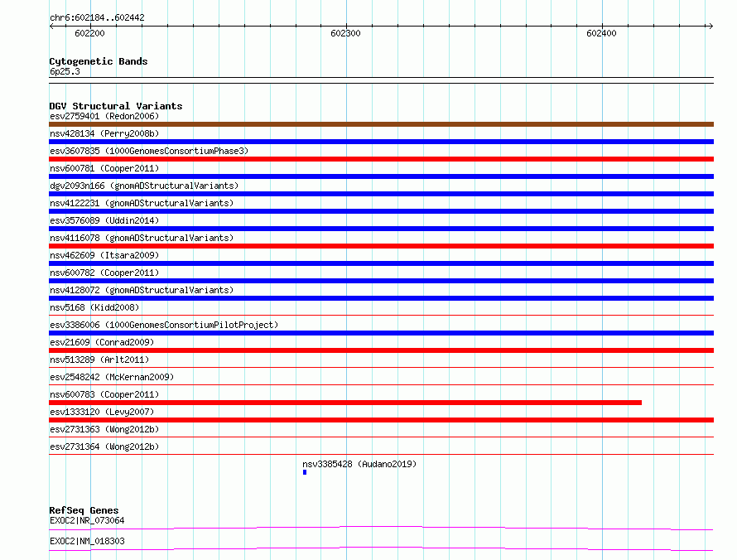Open esv1333120 (Levy2007) variant label
The height and width of the screenshot is (560, 737).
102,412
